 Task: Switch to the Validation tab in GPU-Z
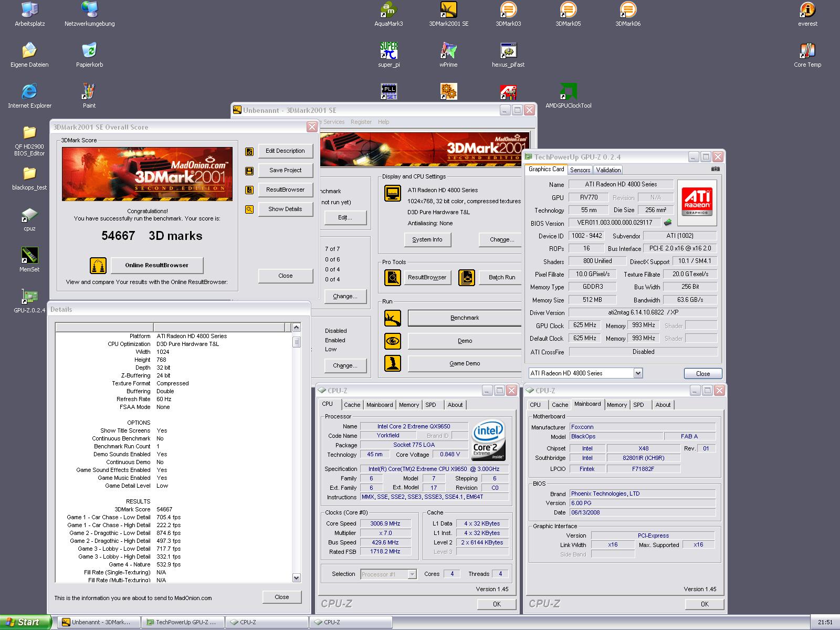click(x=608, y=170)
